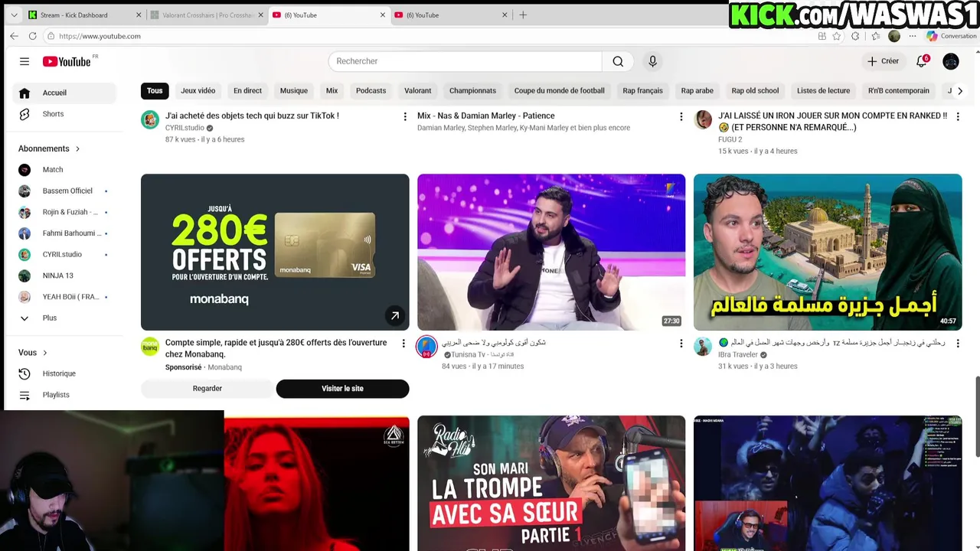Open options for the CYRILstudio TikTok video
Viewport: 980px width, 551px height.
click(x=405, y=116)
